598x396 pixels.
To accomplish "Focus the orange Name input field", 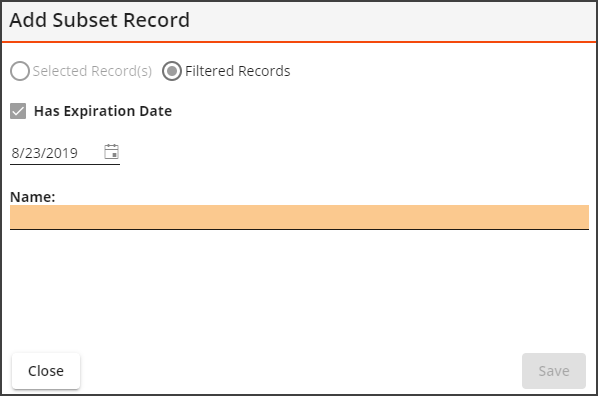I will [x=299, y=217].
